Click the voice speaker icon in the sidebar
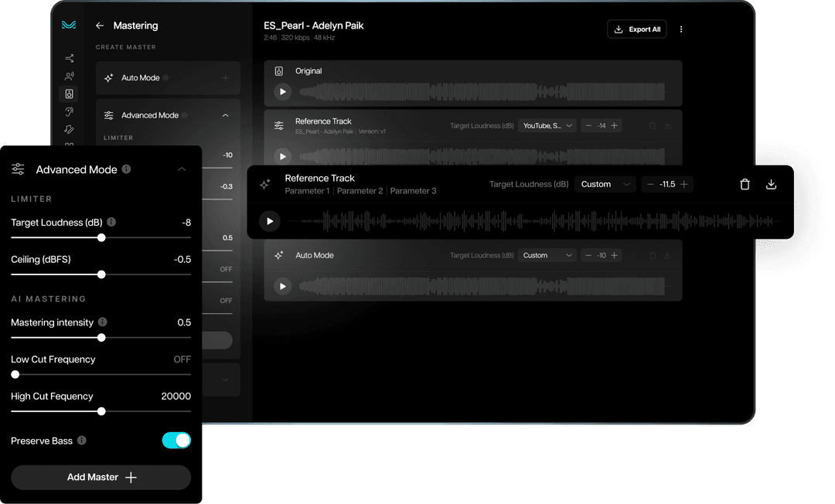The height and width of the screenshot is (504, 835). [x=69, y=76]
